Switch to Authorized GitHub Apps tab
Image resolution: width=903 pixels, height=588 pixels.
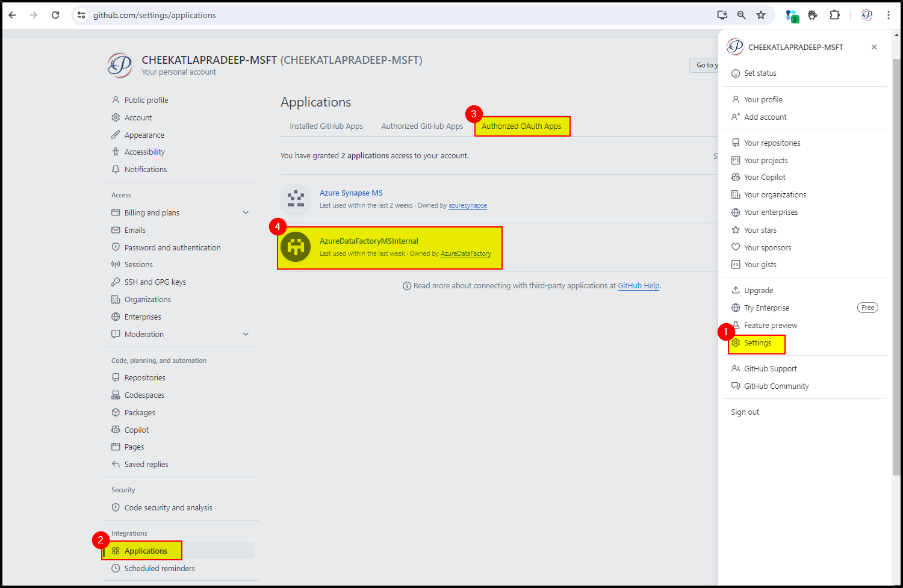(422, 126)
